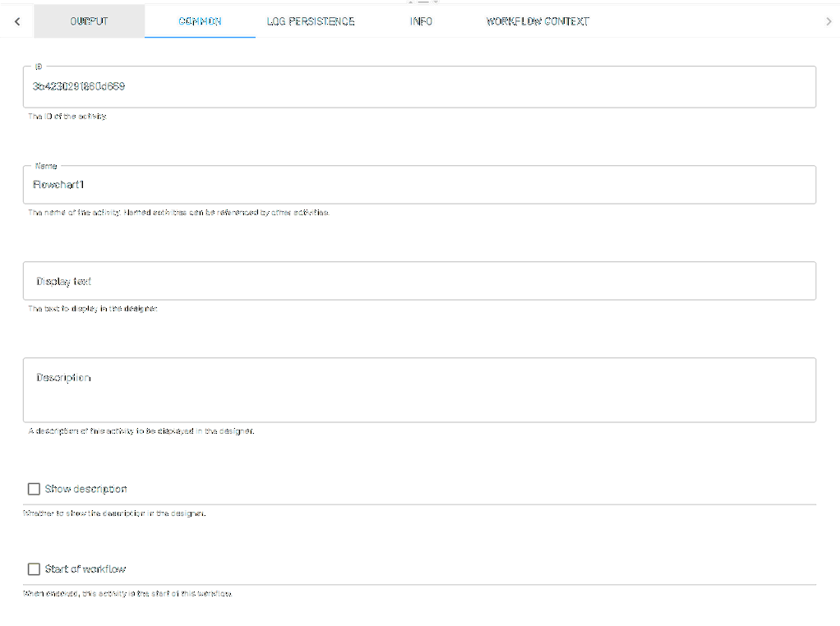Open the Workflow Context tab
Screen dimensions: 840x626
coord(538,21)
